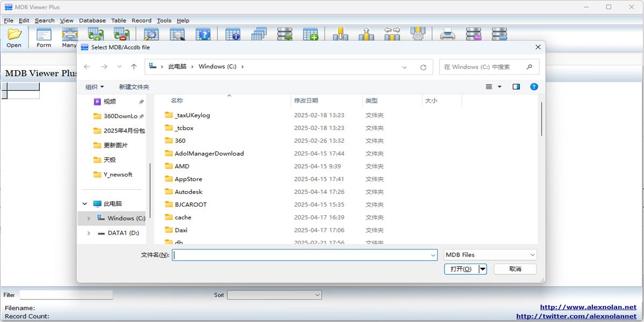Open the 组织 dropdown menu
The width and height of the screenshot is (644, 322).
(x=94, y=87)
